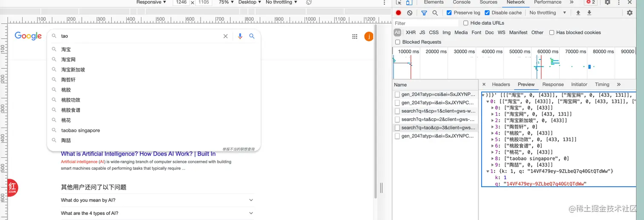Filter requests by Doc

pos(489,32)
